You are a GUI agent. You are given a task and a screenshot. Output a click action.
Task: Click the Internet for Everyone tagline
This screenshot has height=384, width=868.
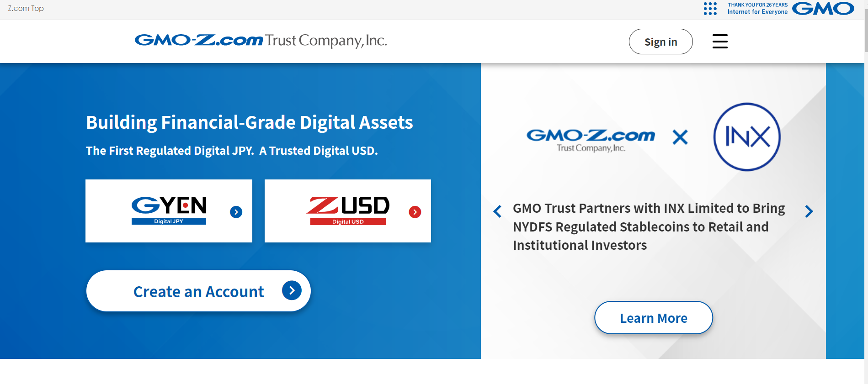coord(757,12)
